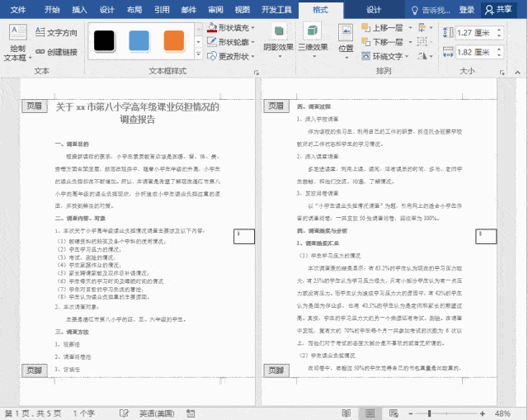
Task: Click the report title 调查报告 heading
Action: [138, 119]
